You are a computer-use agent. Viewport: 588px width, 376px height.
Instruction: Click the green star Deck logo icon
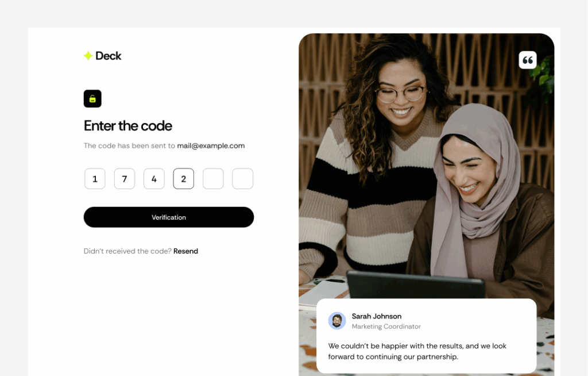coord(88,56)
